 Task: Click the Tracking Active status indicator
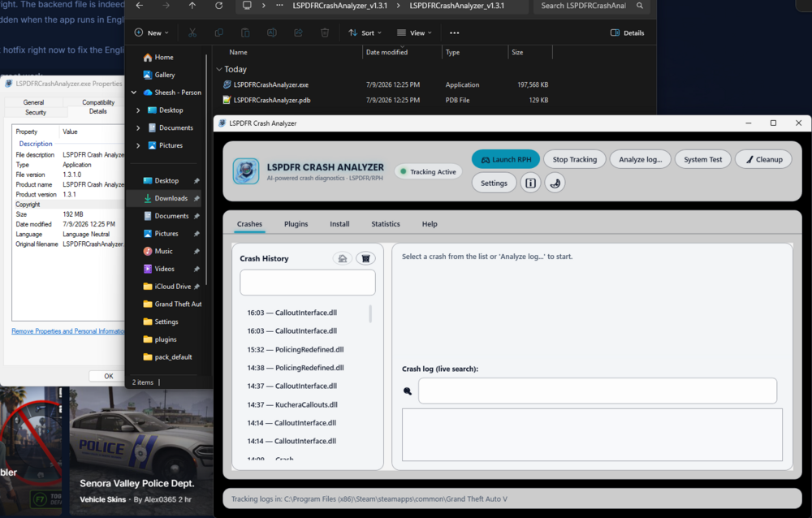click(428, 171)
